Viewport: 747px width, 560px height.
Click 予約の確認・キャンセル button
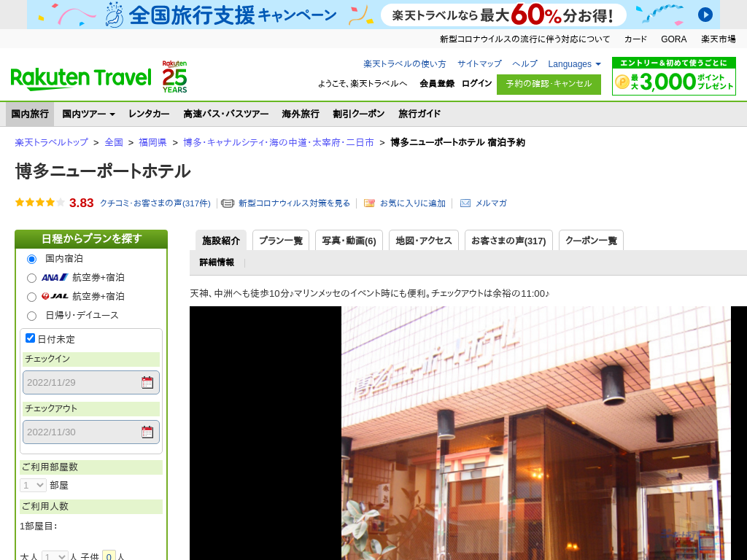[x=549, y=84]
